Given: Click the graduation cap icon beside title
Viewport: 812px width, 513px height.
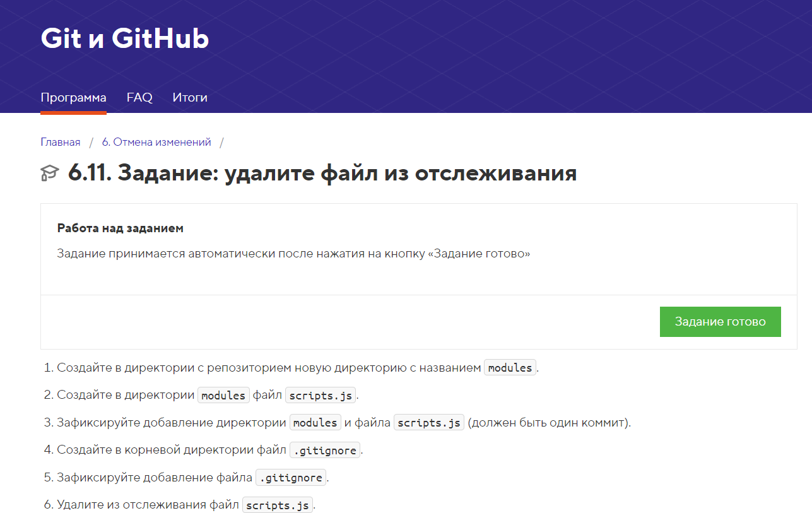Looking at the screenshot, I should [50, 173].
